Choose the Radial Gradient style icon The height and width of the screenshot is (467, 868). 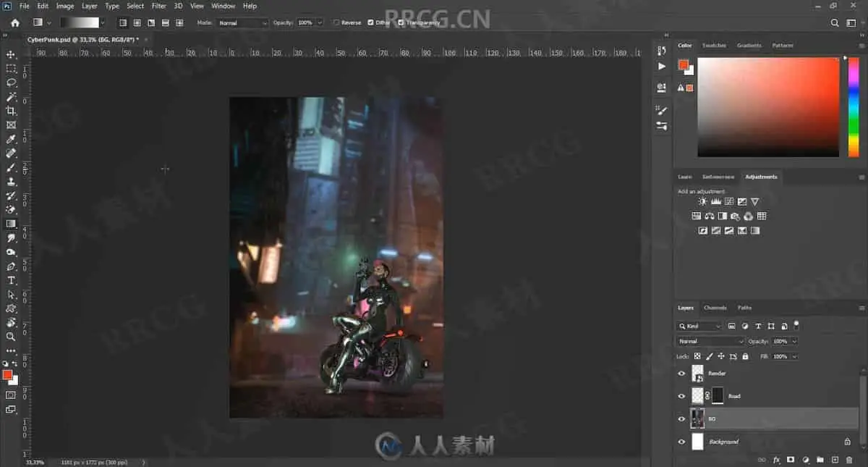point(137,22)
